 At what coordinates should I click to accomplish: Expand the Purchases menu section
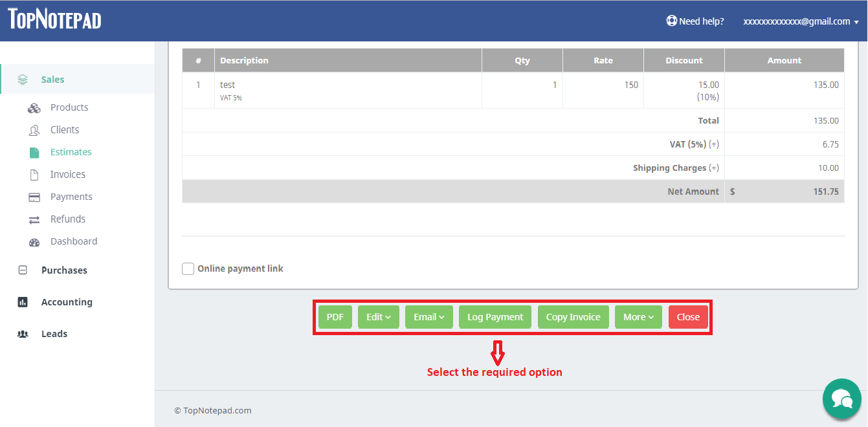coord(64,270)
